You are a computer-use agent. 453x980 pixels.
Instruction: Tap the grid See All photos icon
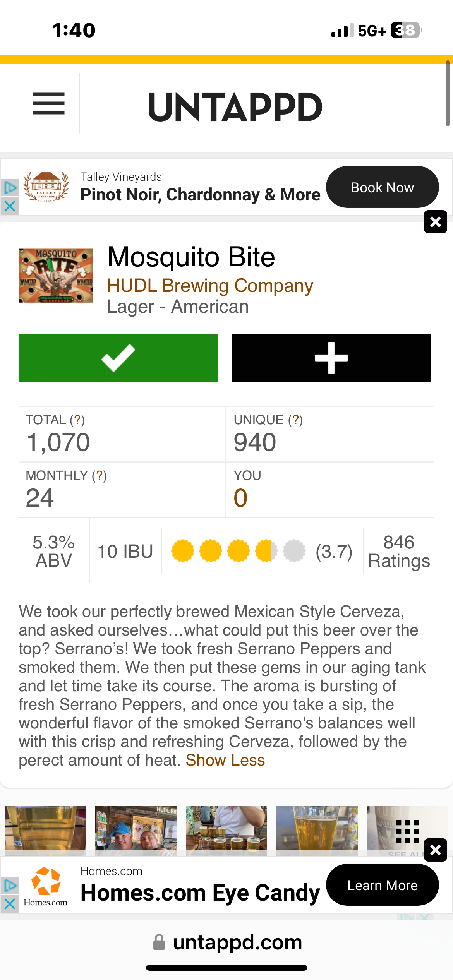coord(407,832)
